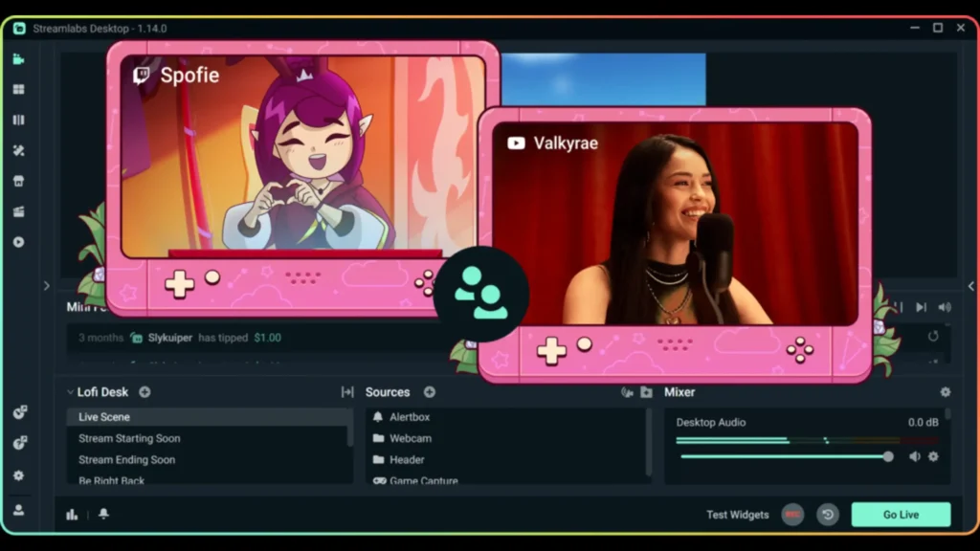
Task: Add a new source with the plus icon
Action: point(430,391)
